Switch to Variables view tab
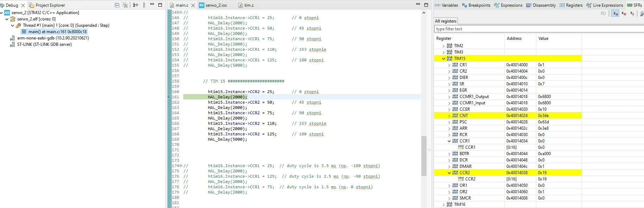Image resolution: width=644 pixels, height=208 pixels. click(x=446, y=5)
